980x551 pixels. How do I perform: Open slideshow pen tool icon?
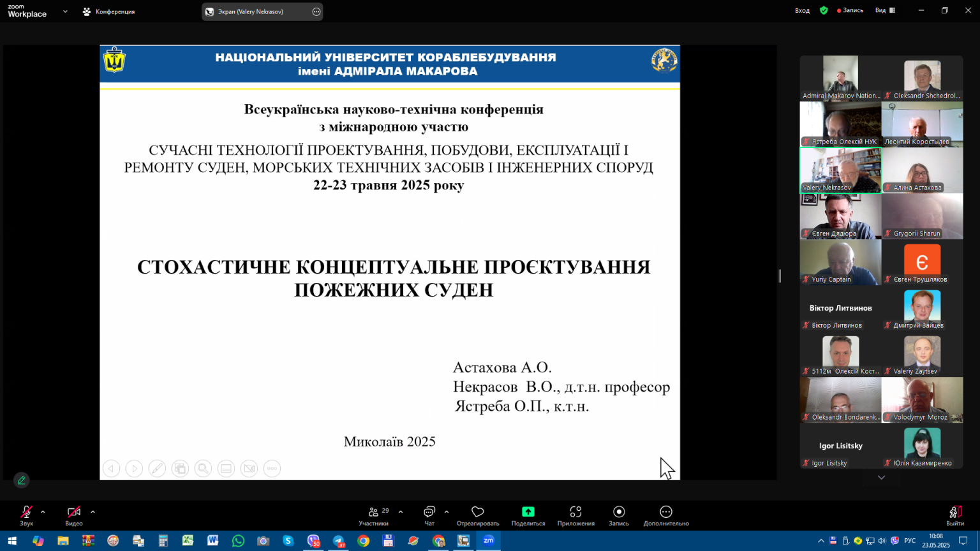(x=157, y=469)
